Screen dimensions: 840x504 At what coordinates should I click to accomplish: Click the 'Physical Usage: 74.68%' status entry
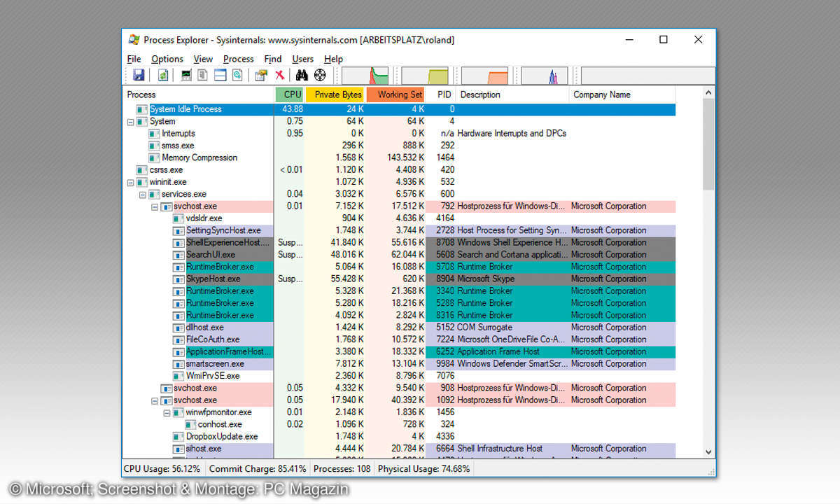click(x=424, y=469)
